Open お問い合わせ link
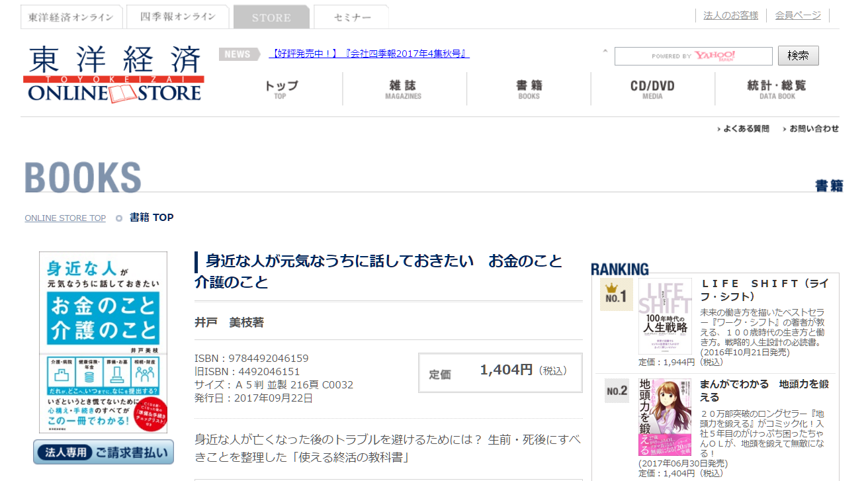This screenshot has height=481, width=868. coord(810,129)
